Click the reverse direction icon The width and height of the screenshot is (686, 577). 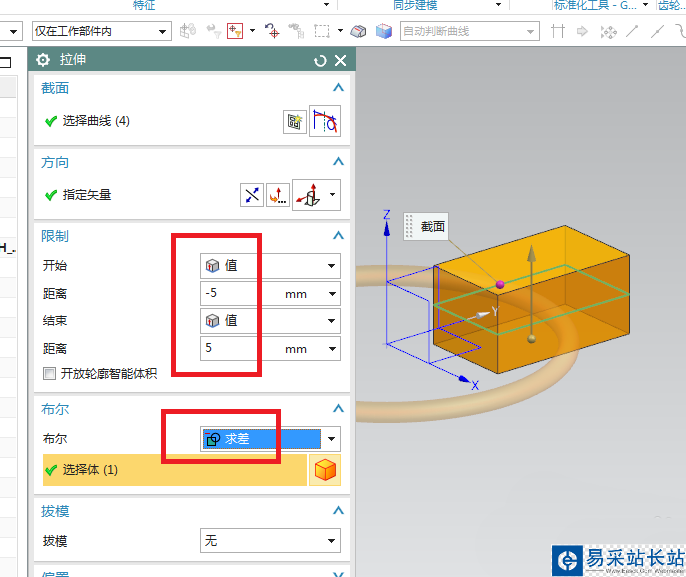point(252,195)
